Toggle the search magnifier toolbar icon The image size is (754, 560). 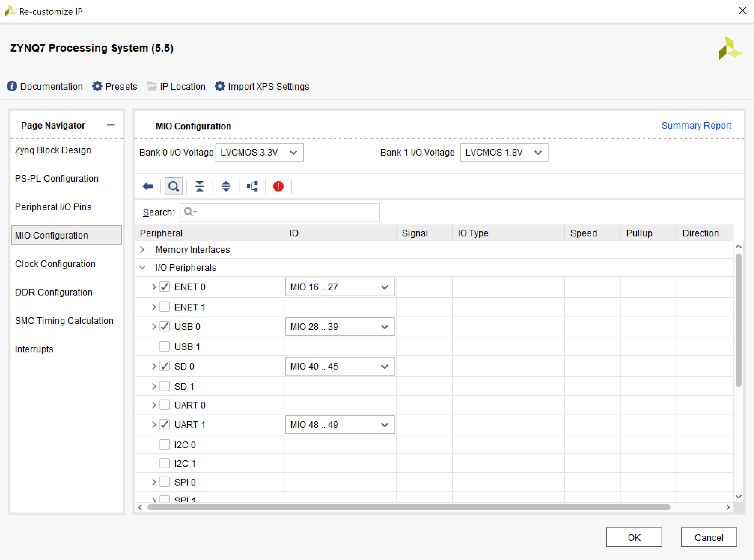174,186
